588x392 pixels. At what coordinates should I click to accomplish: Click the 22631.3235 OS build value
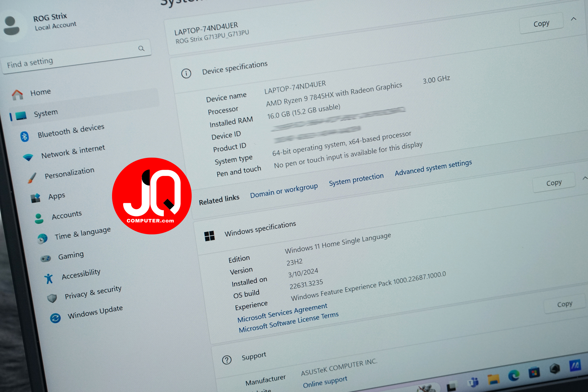point(306,284)
